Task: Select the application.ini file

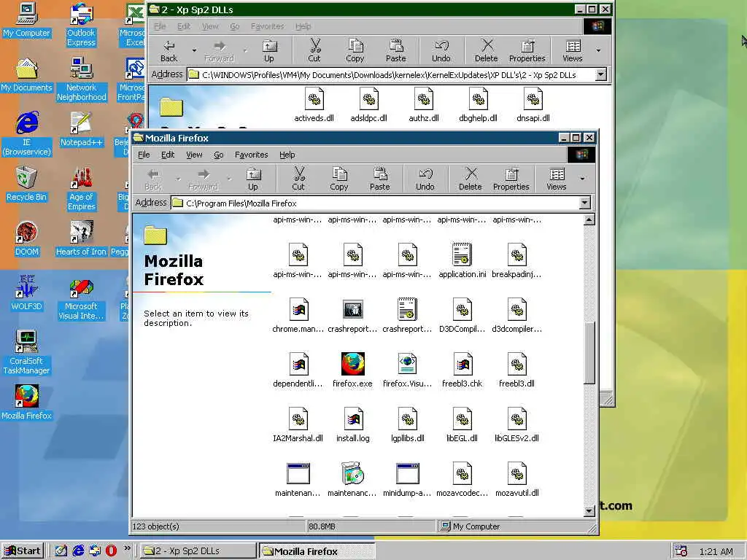Action: pos(462,260)
